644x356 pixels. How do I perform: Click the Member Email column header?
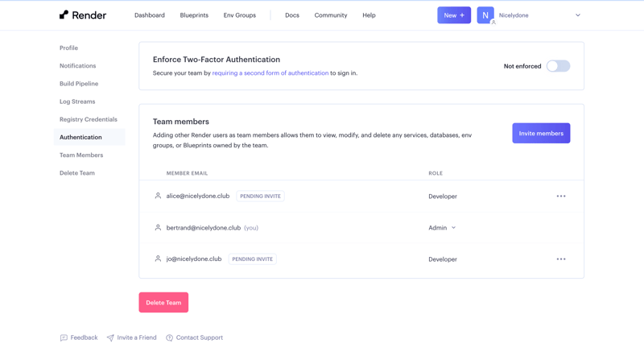(187, 173)
